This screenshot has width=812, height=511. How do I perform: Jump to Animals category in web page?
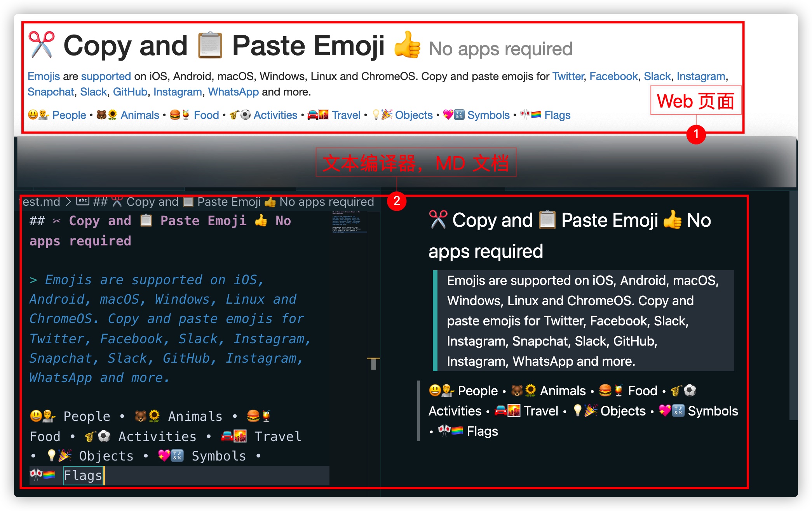point(140,115)
